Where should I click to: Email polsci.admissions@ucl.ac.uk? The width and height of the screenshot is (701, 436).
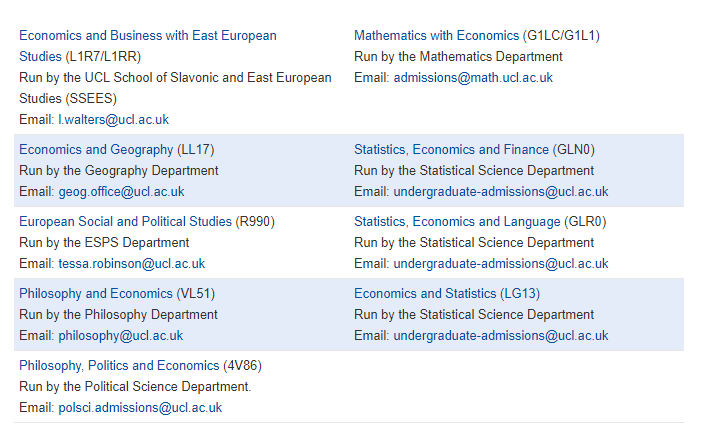pos(140,408)
